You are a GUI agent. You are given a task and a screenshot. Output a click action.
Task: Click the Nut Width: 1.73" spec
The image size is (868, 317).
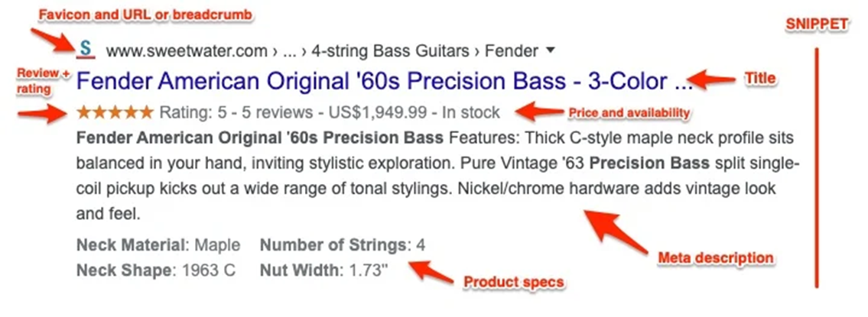click(324, 270)
